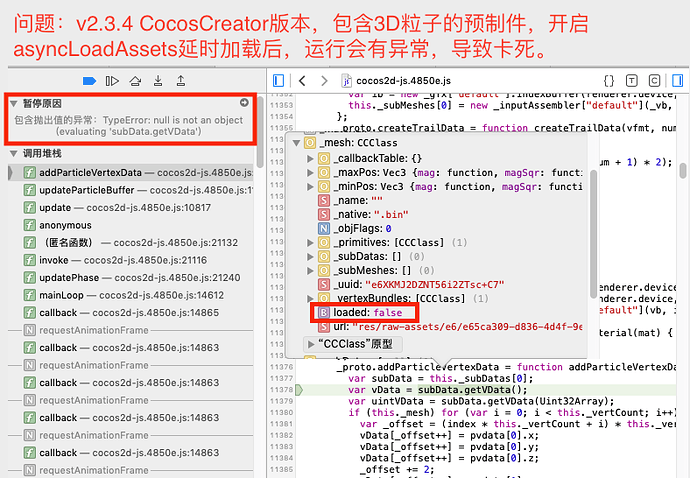Image resolution: width=690 pixels, height=478 pixels.
Task: Click line number 11378 in gutter
Action: [282, 390]
